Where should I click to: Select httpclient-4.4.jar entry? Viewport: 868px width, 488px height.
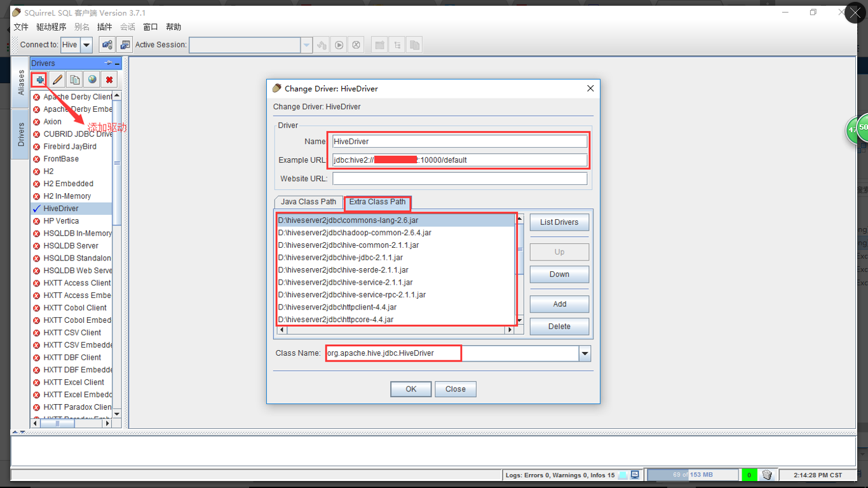click(396, 307)
